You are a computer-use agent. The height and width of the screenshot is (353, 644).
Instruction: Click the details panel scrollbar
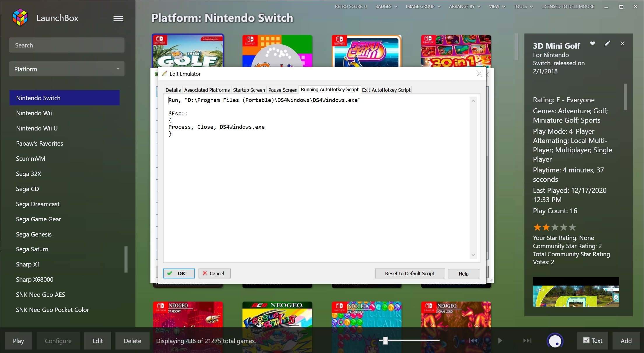click(x=625, y=97)
